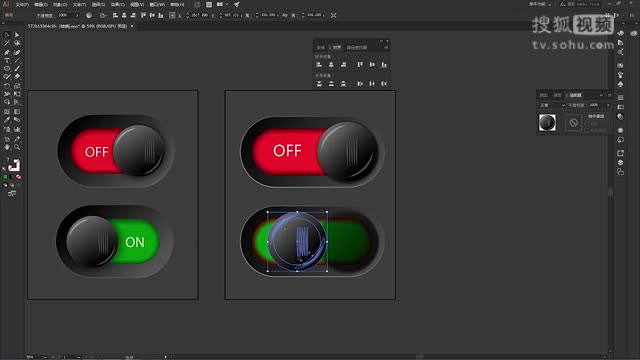This screenshot has height=360, width=640.
Task: Select the Selection tool arrow
Action: pyautogui.click(x=7, y=35)
